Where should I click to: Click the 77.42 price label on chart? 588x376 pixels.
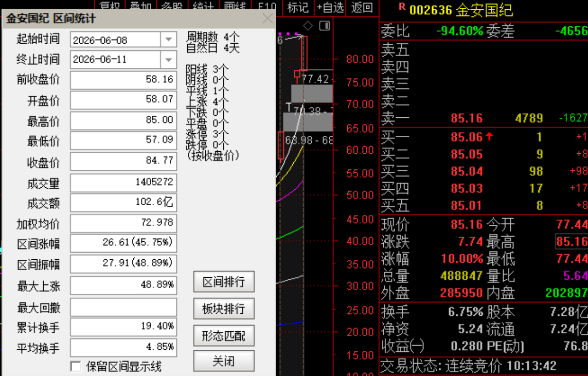(315, 79)
